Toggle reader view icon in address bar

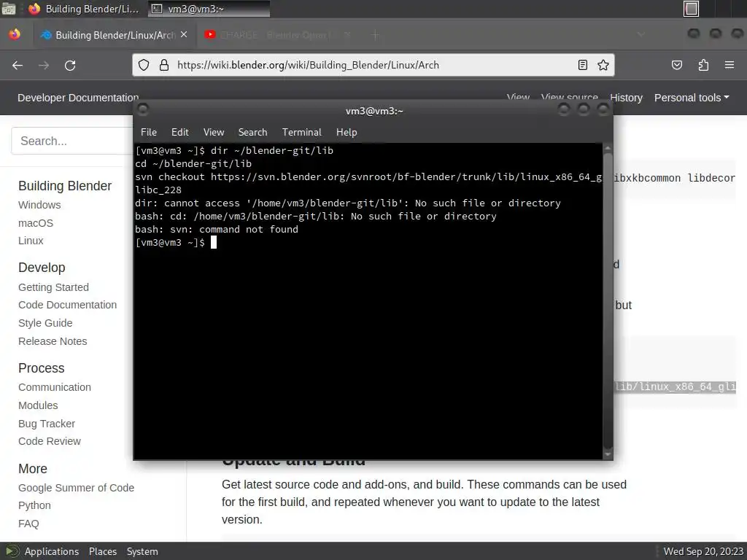click(x=582, y=65)
